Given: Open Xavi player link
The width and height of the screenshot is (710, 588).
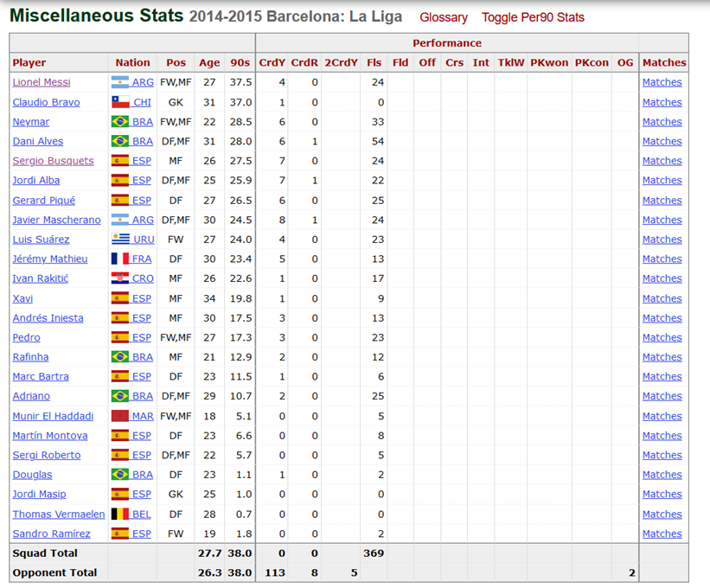Looking at the screenshot, I should tap(22, 298).
